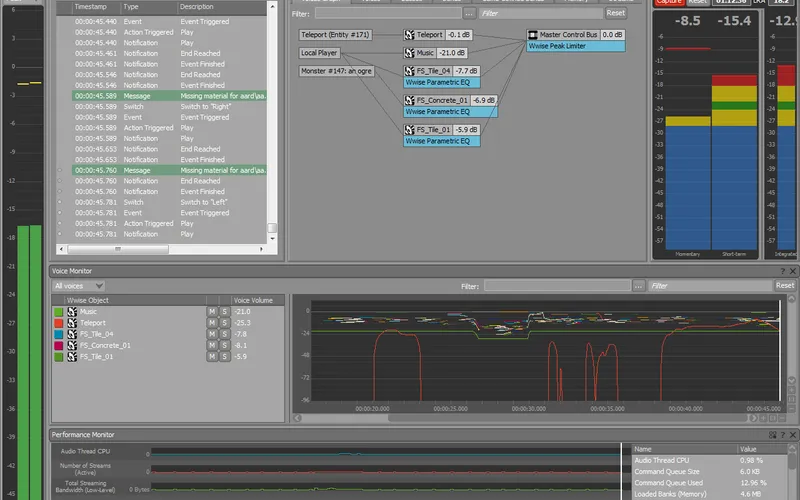This screenshot has width=800, height=500.
Task: Reset the Voice Monitor filter
Action: coord(785,286)
